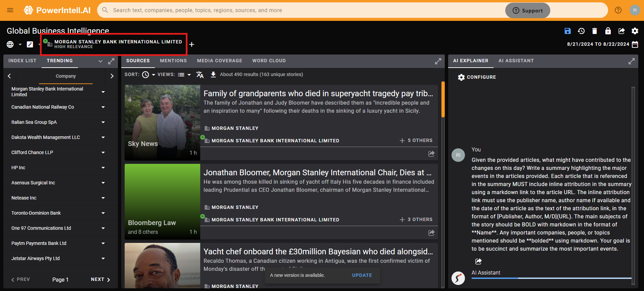This screenshot has height=291, width=644.
Task: Switch to the Sources tab
Action: [138, 61]
